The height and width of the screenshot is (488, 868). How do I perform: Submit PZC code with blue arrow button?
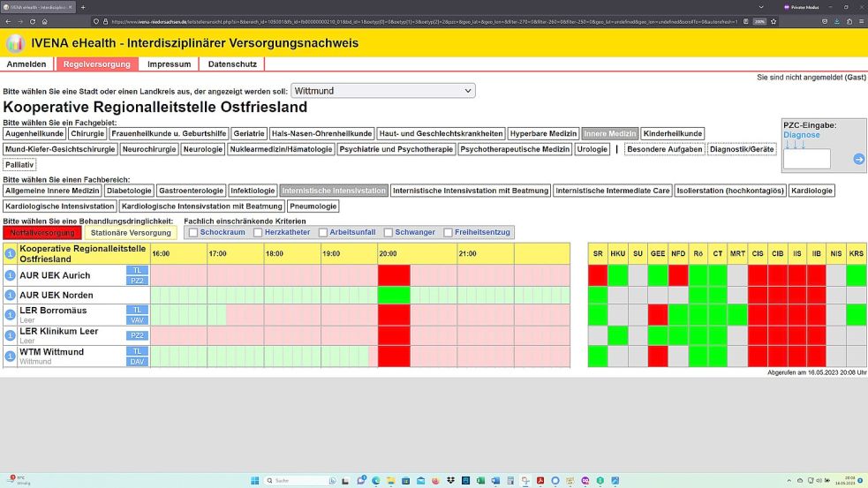click(858, 160)
